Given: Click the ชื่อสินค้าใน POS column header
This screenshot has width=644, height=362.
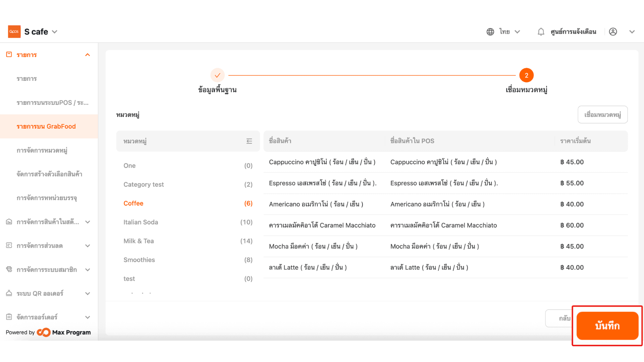Looking at the screenshot, I should pyautogui.click(x=412, y=141).
